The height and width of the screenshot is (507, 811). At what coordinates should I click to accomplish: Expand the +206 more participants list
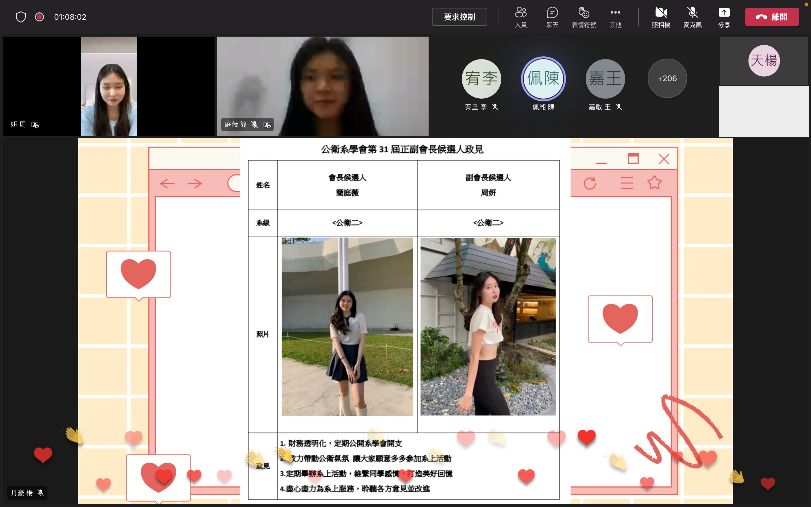click(667, 78)
